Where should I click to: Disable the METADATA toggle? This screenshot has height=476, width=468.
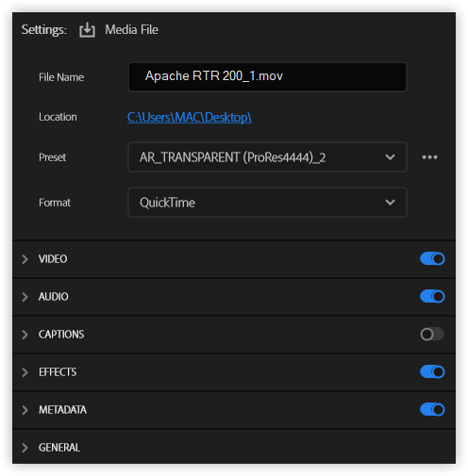(432, 410)
